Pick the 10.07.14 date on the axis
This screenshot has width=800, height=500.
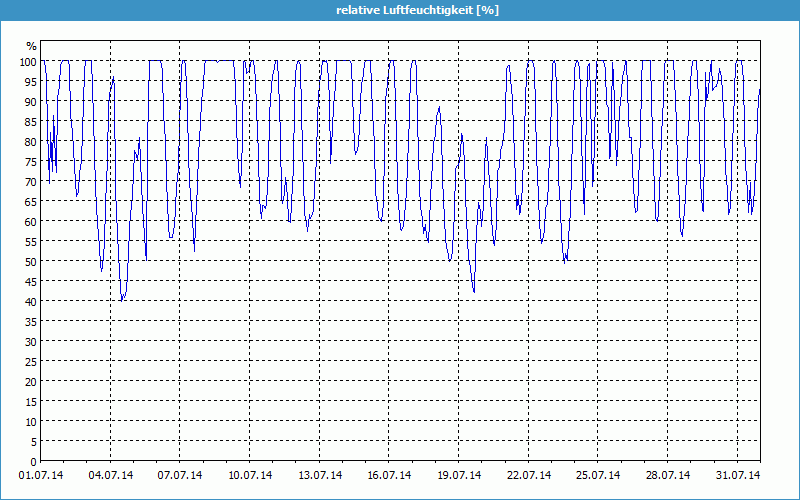tap(251, 475)
